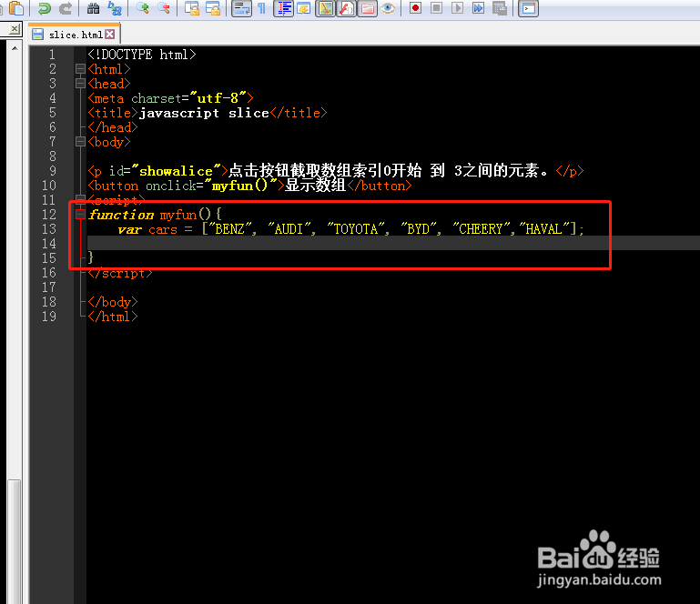Viewport: 700px width, 604px height.
Task: Zoom in on the editor text
Action: (143, 8)
